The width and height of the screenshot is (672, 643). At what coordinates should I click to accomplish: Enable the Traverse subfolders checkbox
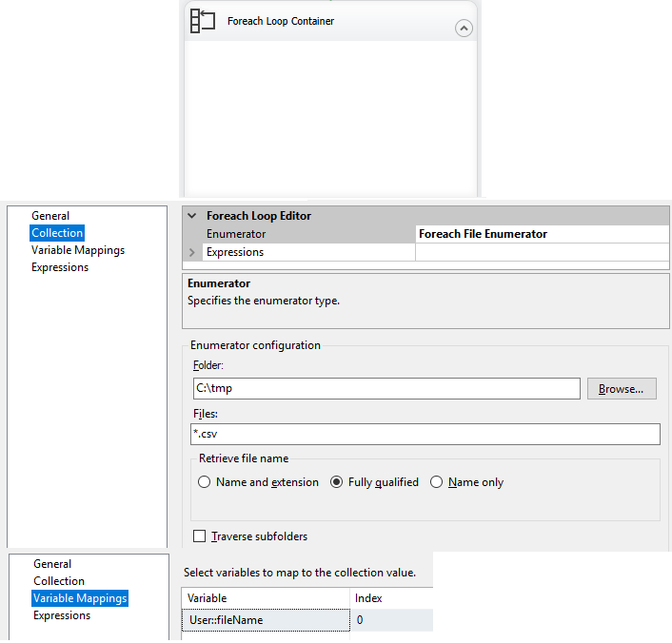[x=200, y=536]
